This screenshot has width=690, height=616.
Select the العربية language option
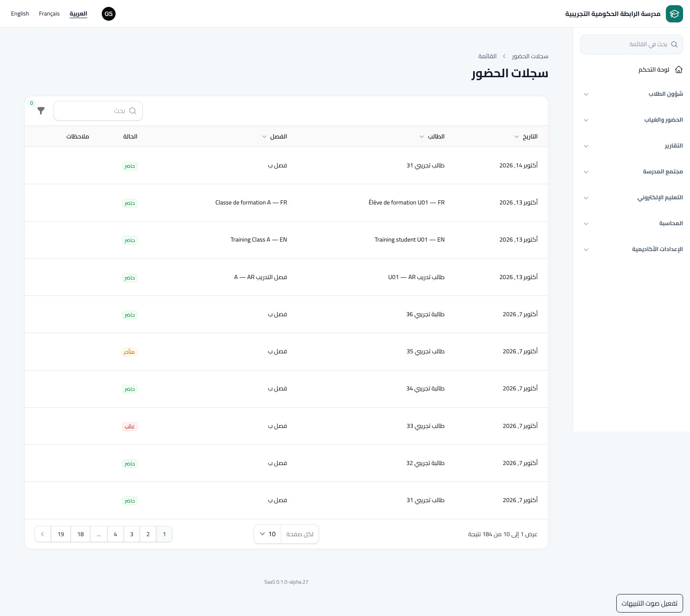[x=78, y=14]
